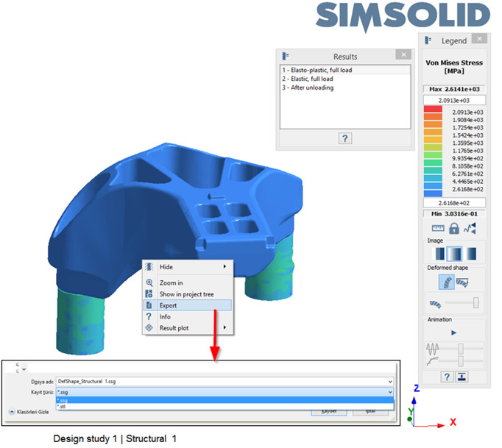Select result '3 - After unloading'

coord(345,88)
